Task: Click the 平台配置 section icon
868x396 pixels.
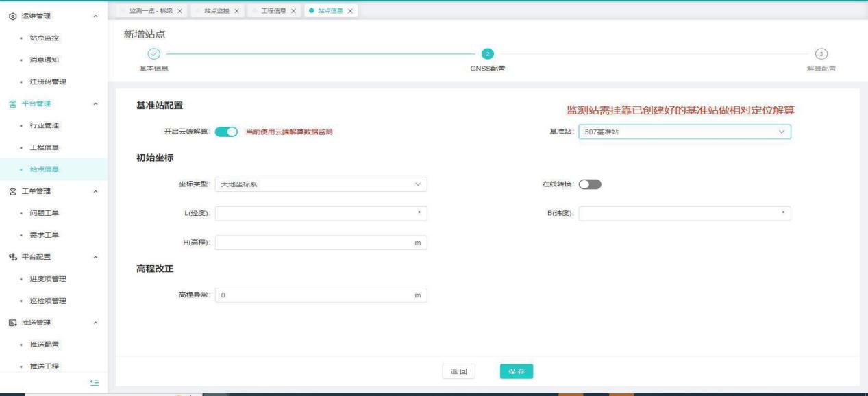Action: [13, 257]
